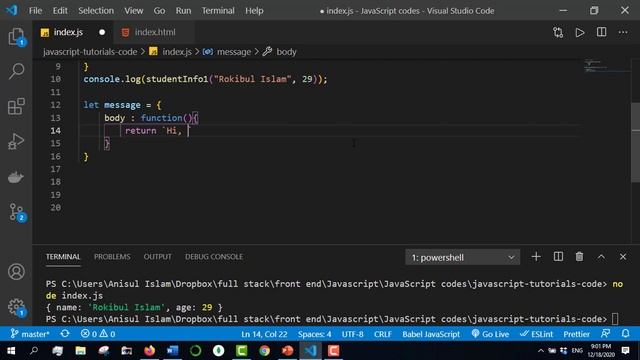Screen dimensions: 640x360
Task: Click the minimap code preview
Action: (x=606, y=66)
